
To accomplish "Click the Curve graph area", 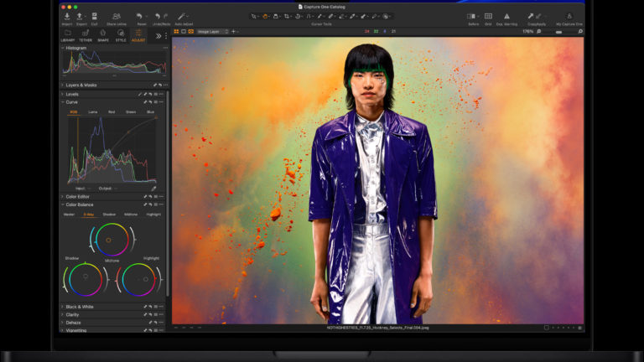I will point(112,149).
